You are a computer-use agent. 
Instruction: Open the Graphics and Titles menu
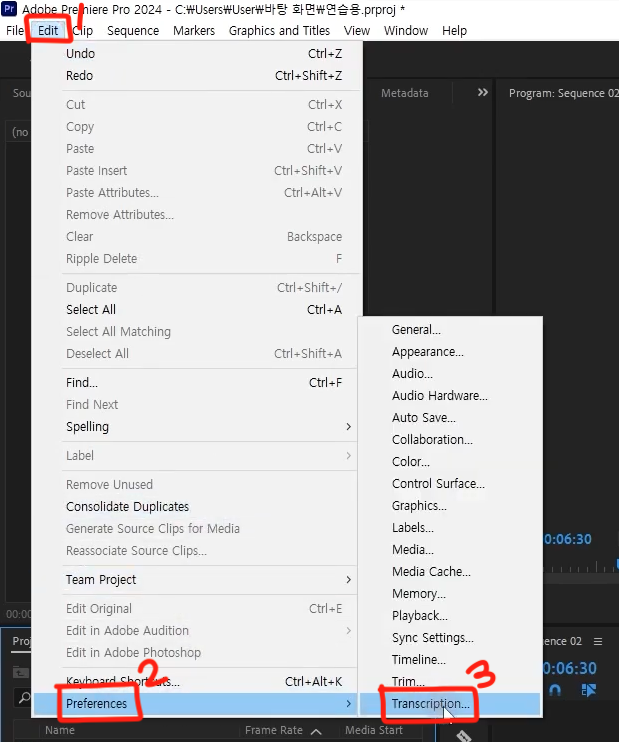[279, 31]
